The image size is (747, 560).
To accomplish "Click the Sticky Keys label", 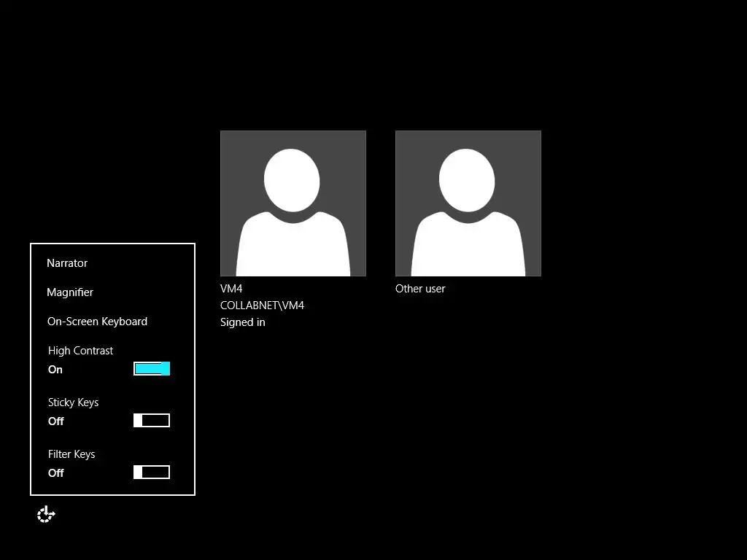I will (x=74, y=402).
